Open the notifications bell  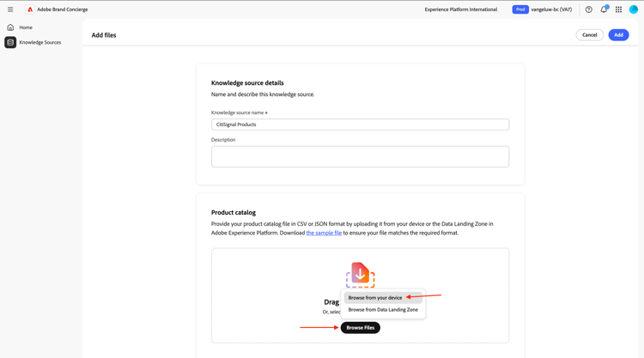click(604, 9)
